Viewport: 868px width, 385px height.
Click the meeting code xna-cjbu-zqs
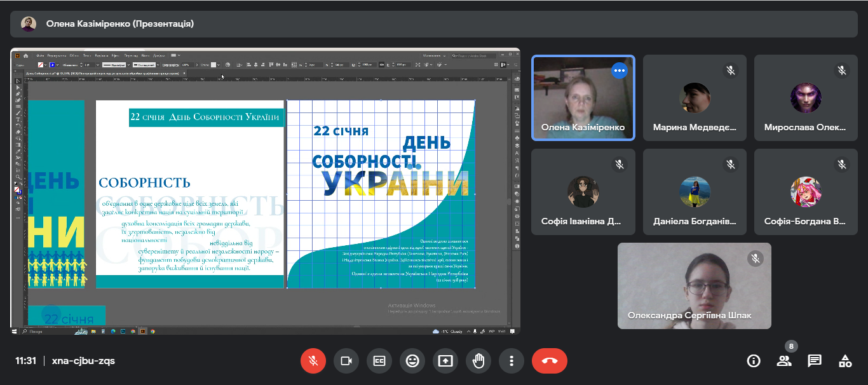(x=83, y=361)
